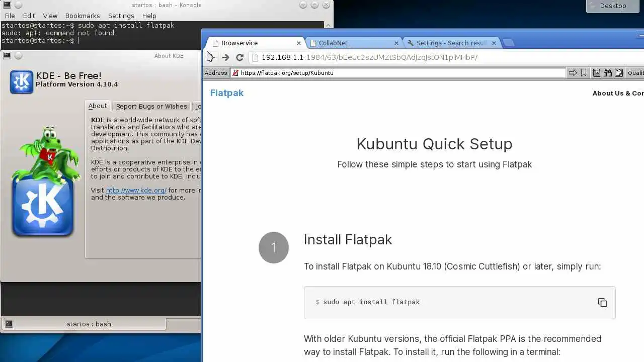The height and width of the screenshot is (362, 644).
Task: Open the About Us nav link on the Flatpak page
Action: click(x=618, y=93)
